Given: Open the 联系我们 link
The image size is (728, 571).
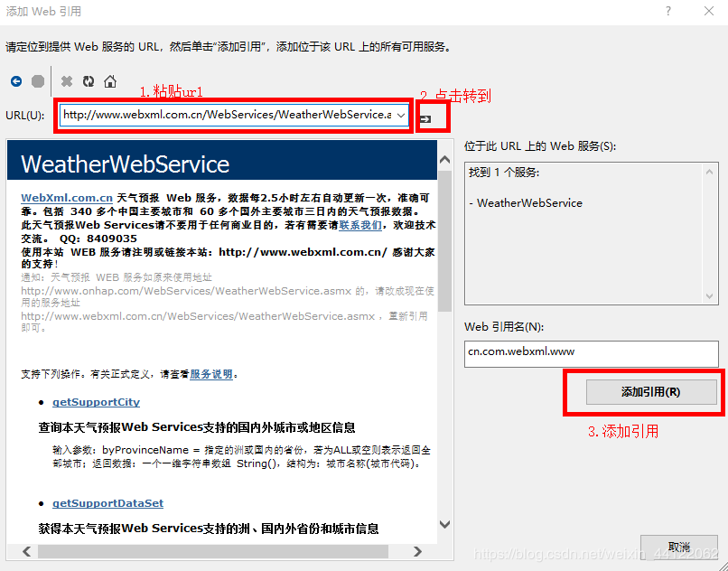Looking at the screenshot, I should point(360,225).
